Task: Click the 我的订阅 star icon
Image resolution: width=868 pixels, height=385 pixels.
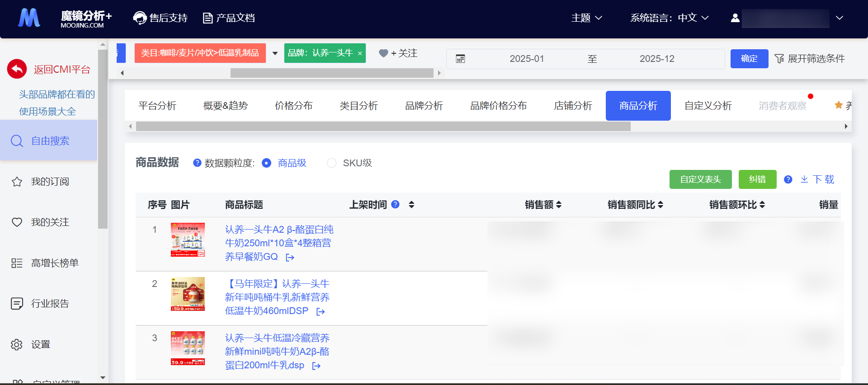Action: click(17, 182)
